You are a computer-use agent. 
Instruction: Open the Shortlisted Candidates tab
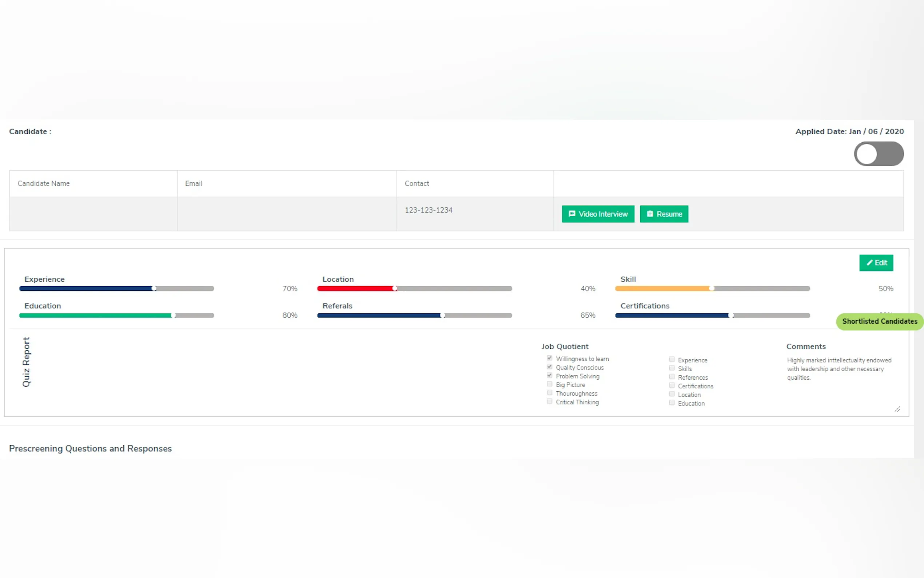(x=879, y=321)
